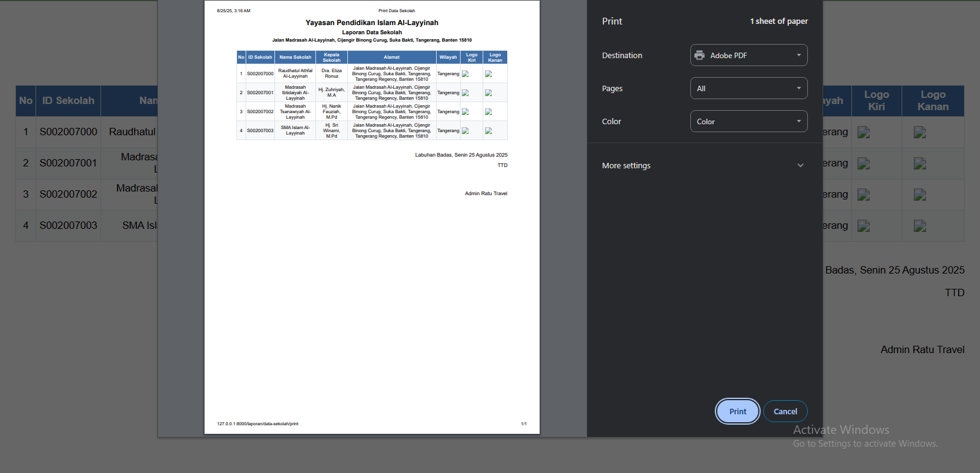Click the Print button
This screenshot has height=473, width=980.
point(737,411)
